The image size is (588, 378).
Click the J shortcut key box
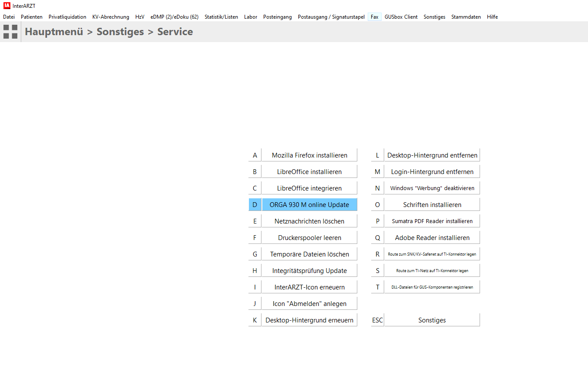pyautogui.click(x=255, y=303)
